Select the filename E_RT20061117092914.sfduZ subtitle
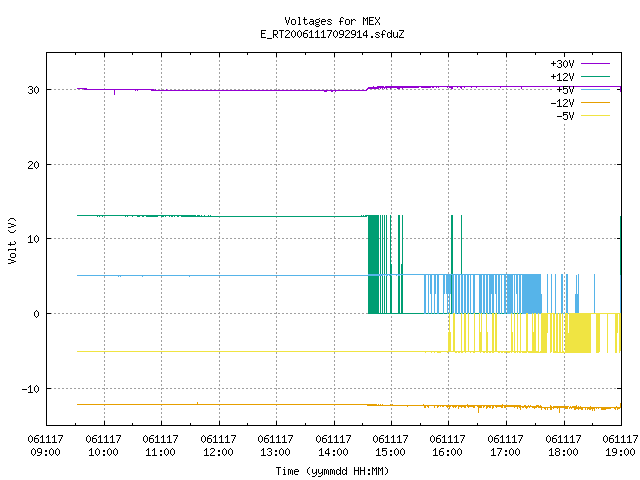The width and height of the screenshot is (640, 480). [x=332, y=34]
